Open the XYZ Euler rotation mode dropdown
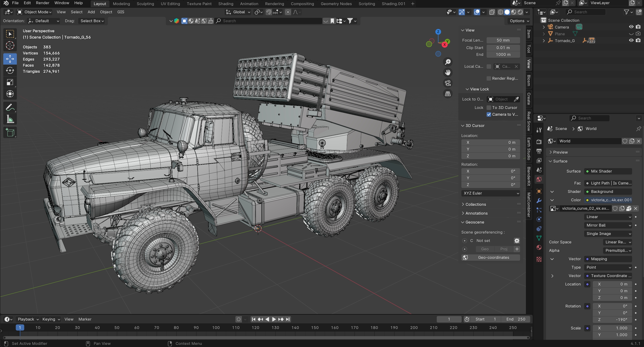The image size is (644, 347). tap(490, 193)
